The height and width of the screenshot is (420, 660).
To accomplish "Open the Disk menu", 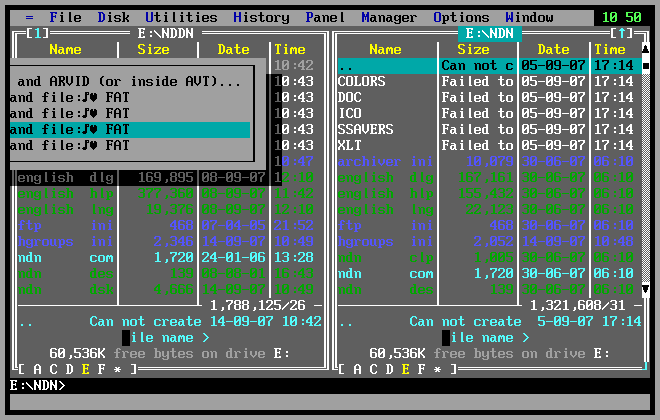I will pos(114,17).
